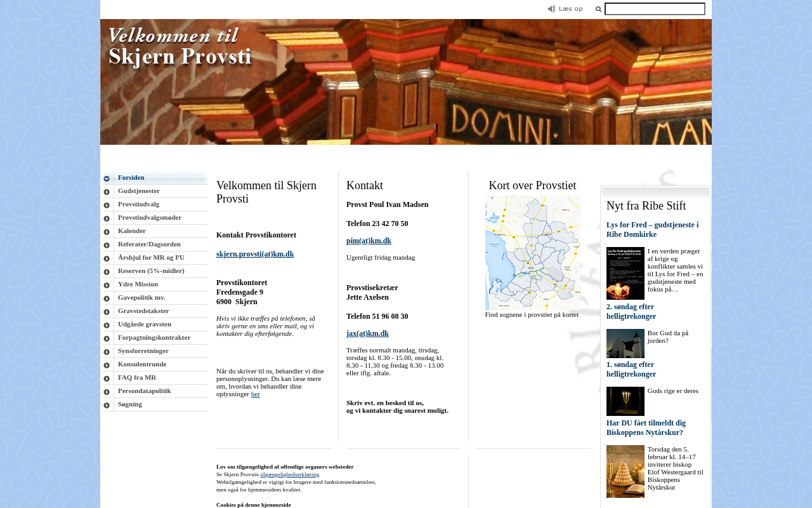Open Forpagtningskontrakter page
The height and width of the screenshot is (508, 812).
154,337
